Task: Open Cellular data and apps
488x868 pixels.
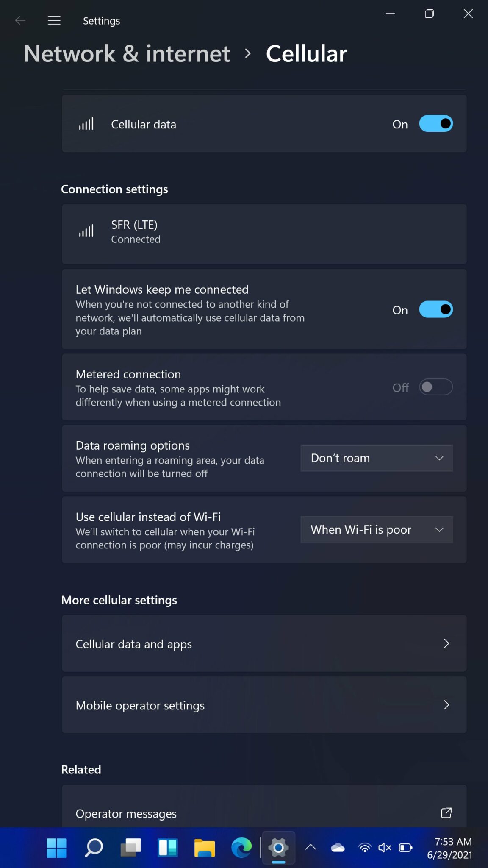Action: [263, 643]
